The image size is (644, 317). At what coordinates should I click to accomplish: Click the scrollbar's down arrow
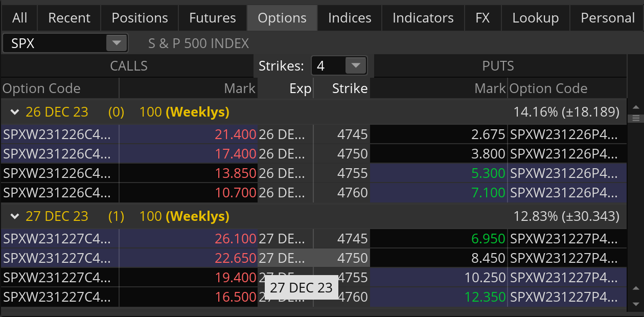[x=636, y=304]
